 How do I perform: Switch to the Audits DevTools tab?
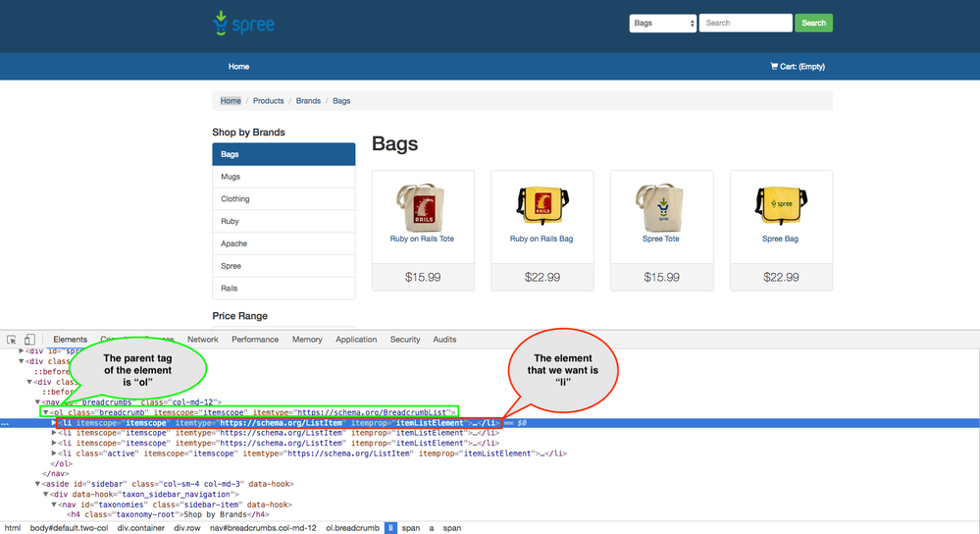[444, 340]
